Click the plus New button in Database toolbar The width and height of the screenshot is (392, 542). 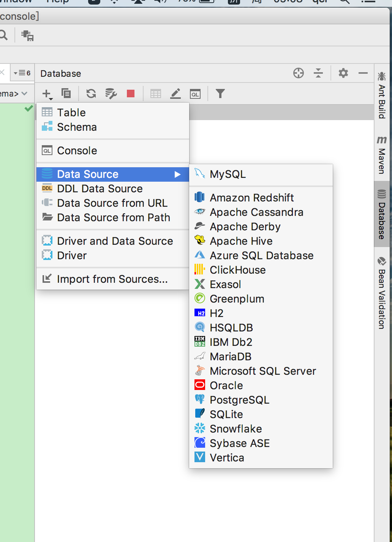pyautogui.click(x=47, y=94)
